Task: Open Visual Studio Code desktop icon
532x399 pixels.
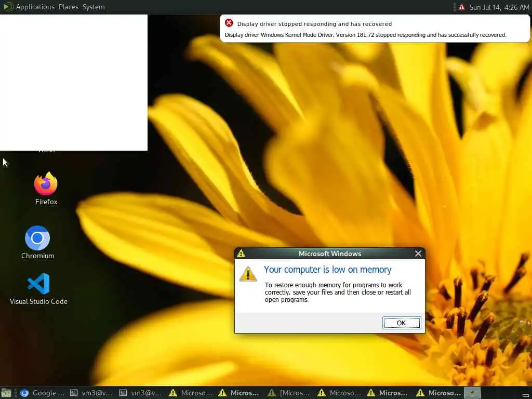Action: (x=38, y=289)
